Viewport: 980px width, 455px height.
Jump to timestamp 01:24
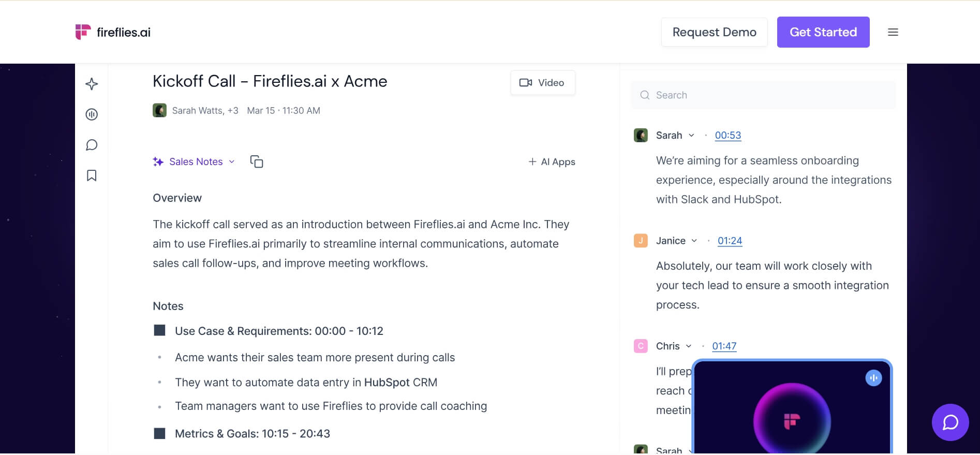[x=730, y=241]
